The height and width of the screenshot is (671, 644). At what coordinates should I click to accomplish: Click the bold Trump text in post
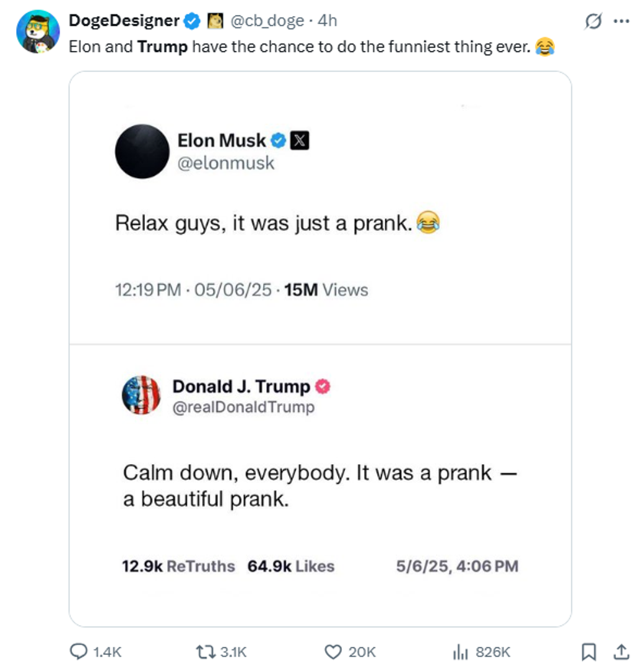pyautogui.click(x=162, y=47)
